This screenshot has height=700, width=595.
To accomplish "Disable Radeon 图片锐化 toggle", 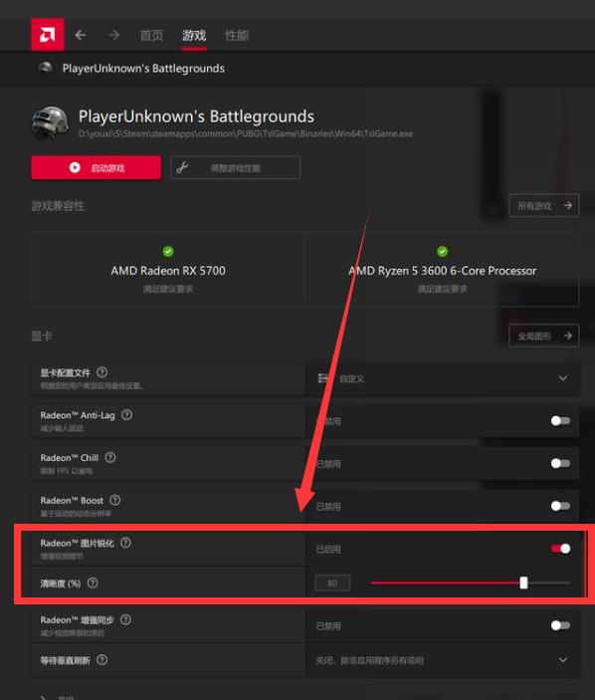I will (x=560, y=549).
